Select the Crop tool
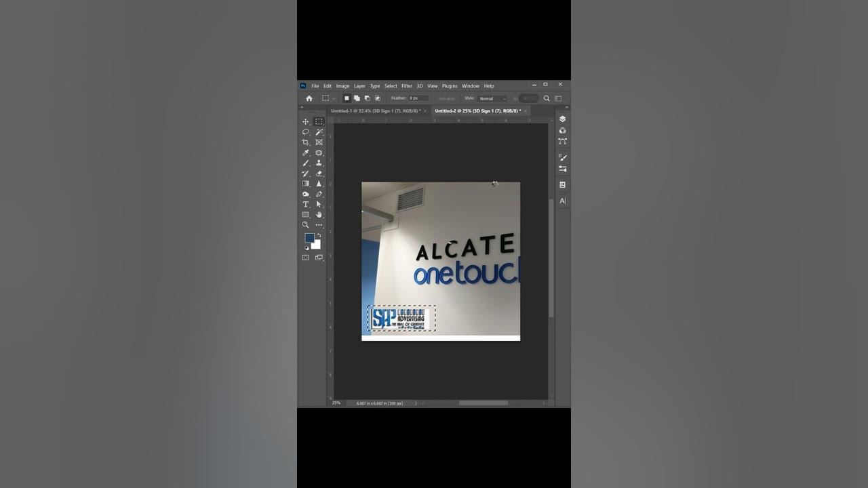This screenshot has height=488, width=868. (x=306, y=142)
